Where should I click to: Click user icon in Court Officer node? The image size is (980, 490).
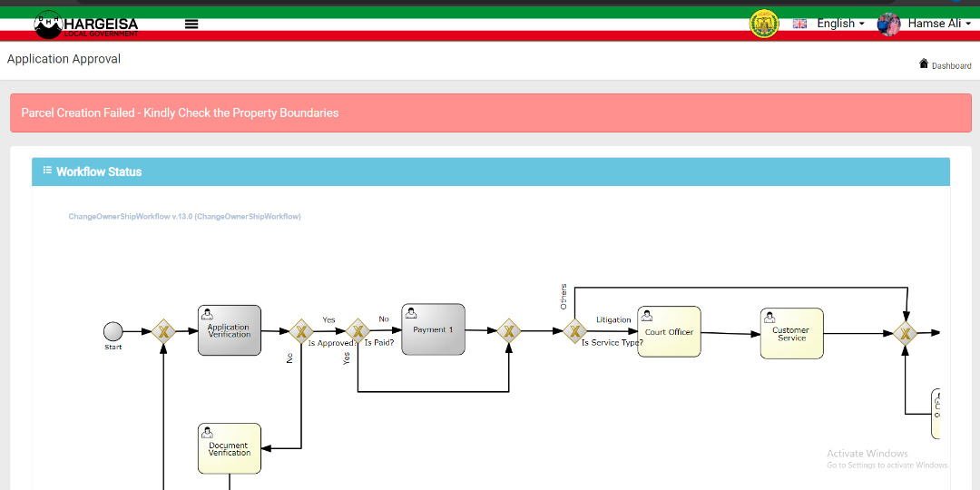coord(647,315)
